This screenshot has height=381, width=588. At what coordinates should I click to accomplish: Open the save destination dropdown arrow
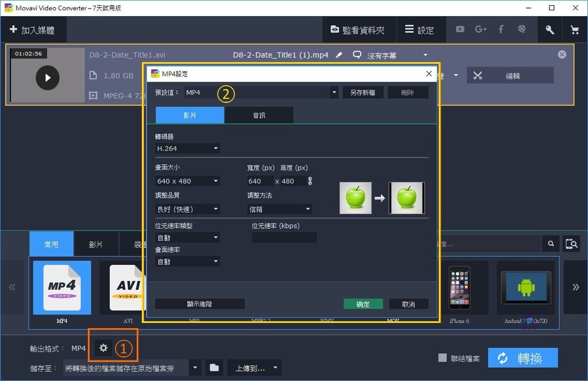(x=195, y=367)
